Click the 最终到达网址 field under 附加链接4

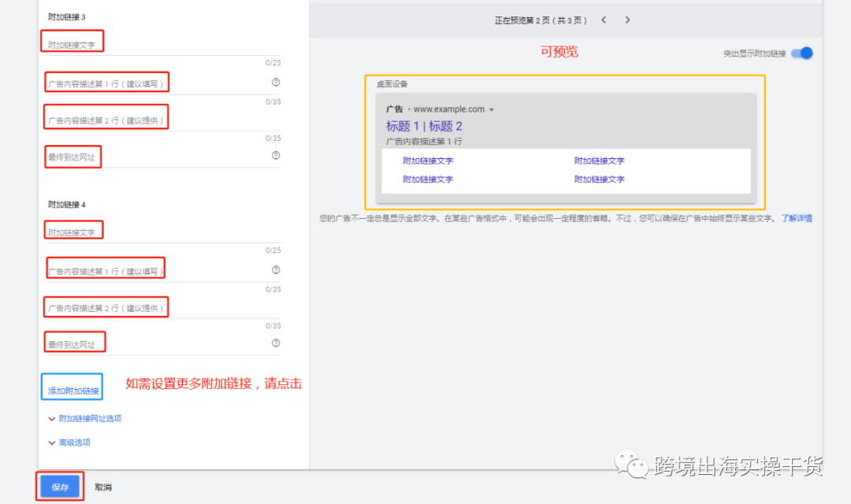[x=74, y=342]
